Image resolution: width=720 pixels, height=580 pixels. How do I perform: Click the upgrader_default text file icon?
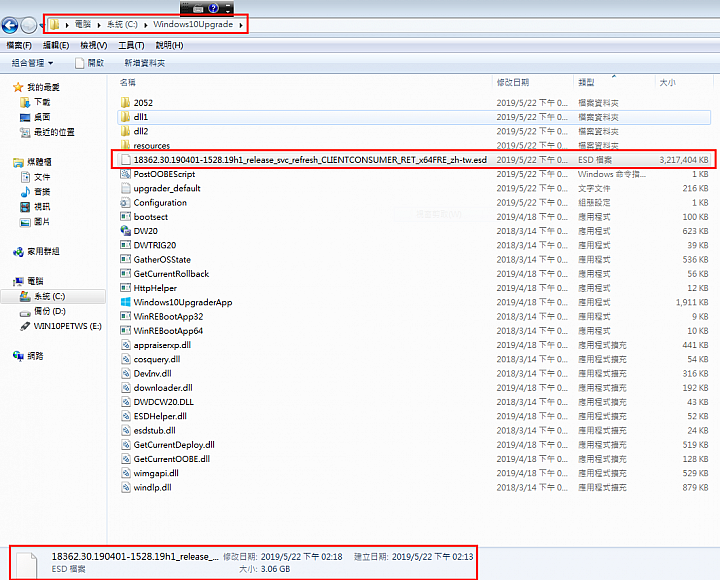click(x=125, y=188)
